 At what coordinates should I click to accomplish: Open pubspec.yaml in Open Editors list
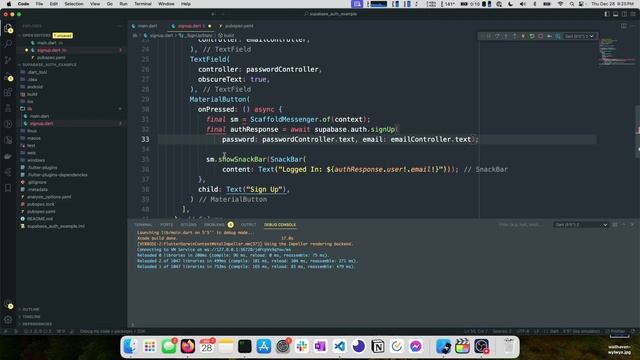point(51,58)
